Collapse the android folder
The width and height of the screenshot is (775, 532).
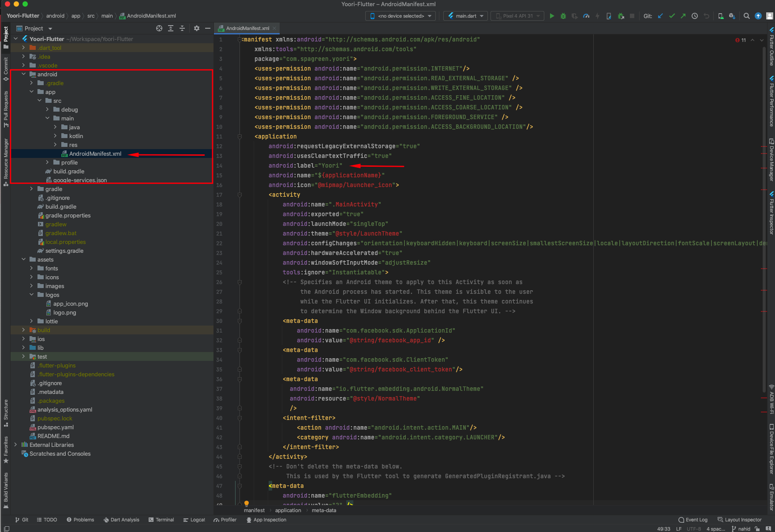23,74
